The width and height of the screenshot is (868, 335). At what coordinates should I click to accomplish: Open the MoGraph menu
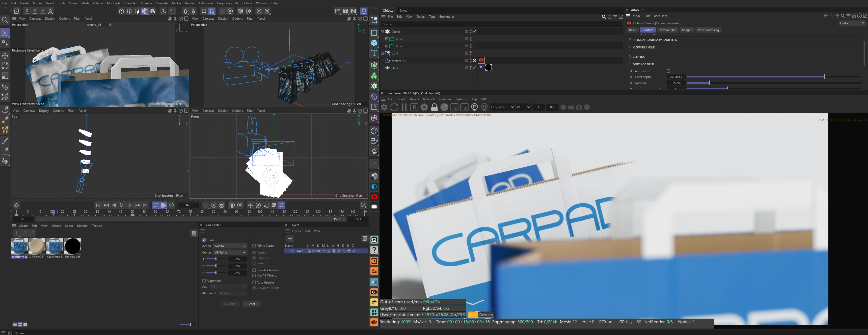(x=113, y=3)
